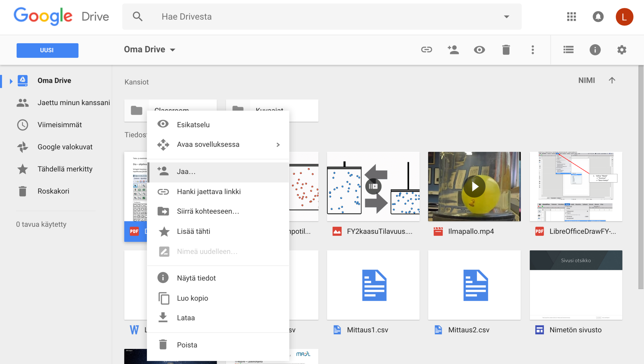Select Hanki jaettava linkki from context menu
Image resolution: width=644 pixels, height=364 pixels.
pos(209,192)
